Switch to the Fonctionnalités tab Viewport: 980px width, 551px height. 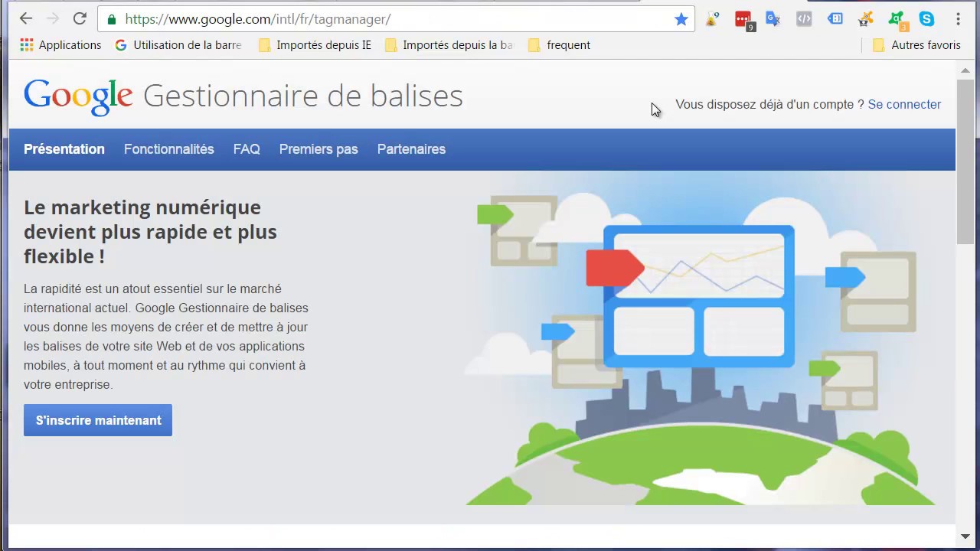pyautogui.click(x=169, y=149)
